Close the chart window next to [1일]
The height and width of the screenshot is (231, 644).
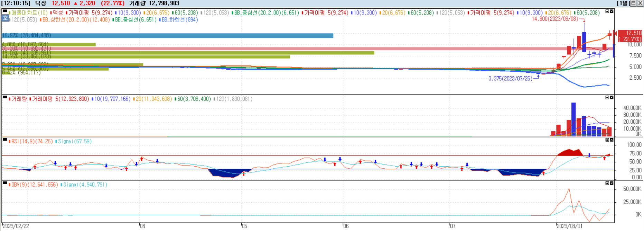click(x=640, y=3)
